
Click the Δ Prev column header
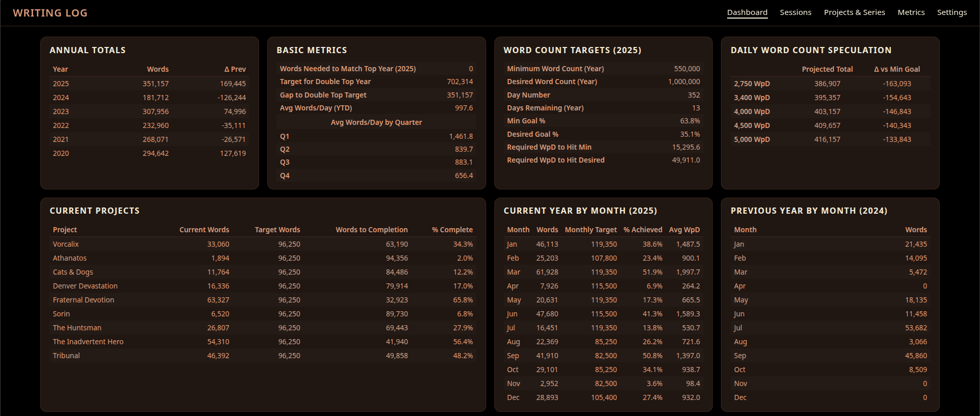tap(235, 69)
